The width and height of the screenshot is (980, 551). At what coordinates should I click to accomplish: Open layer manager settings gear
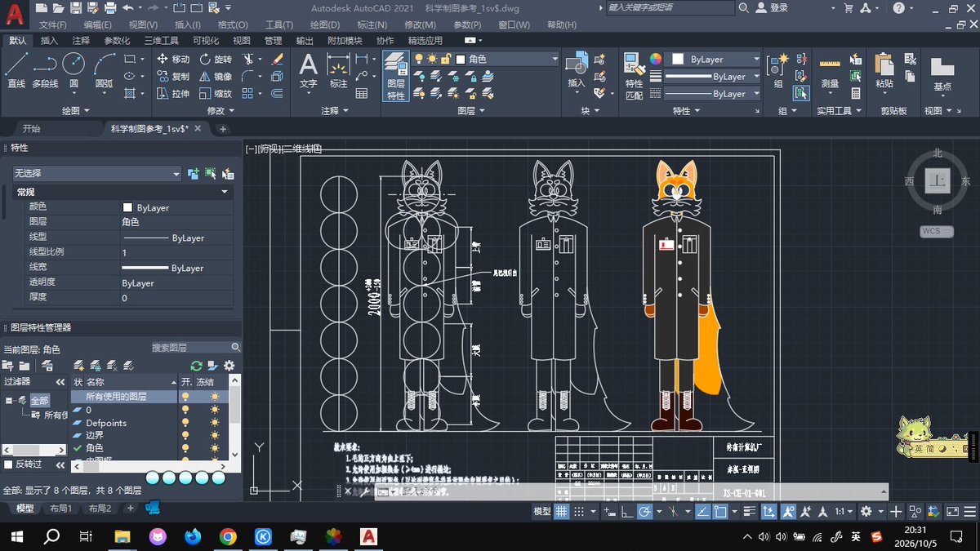point(229,366)
